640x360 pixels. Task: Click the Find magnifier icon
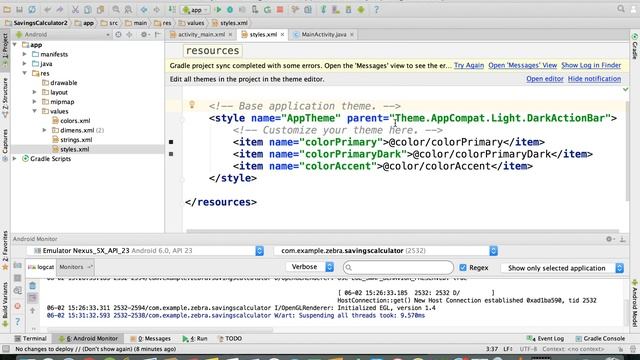tap(116, 9)
